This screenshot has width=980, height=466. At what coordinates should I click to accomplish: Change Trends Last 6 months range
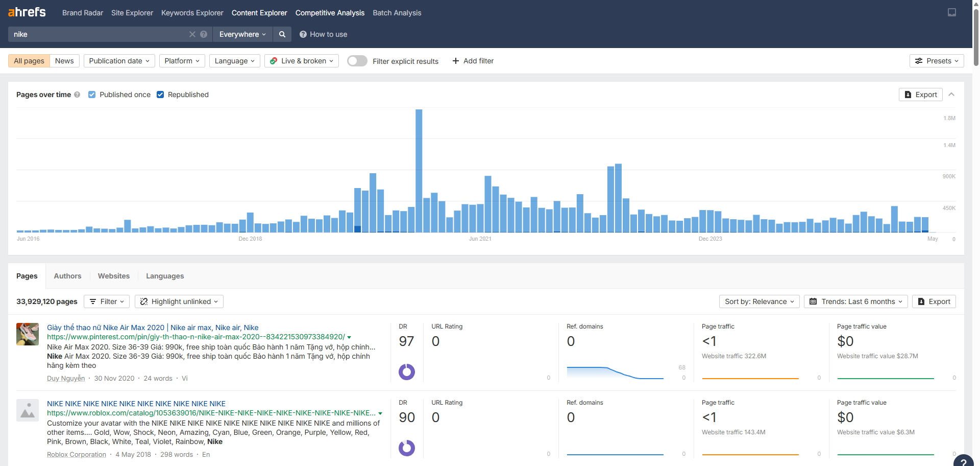(856, 301)
